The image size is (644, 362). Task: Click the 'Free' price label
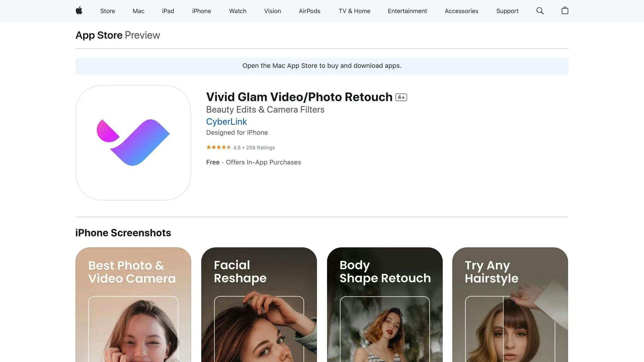click(213, 162)
